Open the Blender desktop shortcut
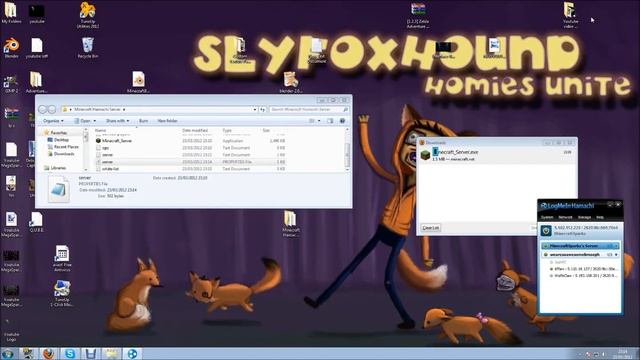 pos(11,48)
